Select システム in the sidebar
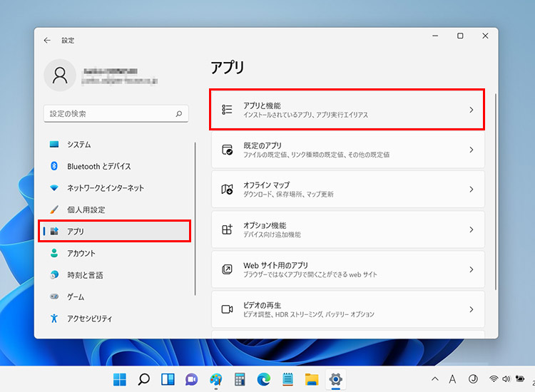The width and height of the screenshot is (535, 392). (x=78, y=145)
